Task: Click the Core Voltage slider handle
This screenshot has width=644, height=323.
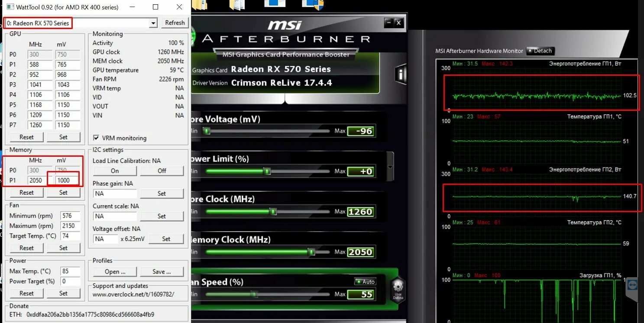Action: [207, 131]
